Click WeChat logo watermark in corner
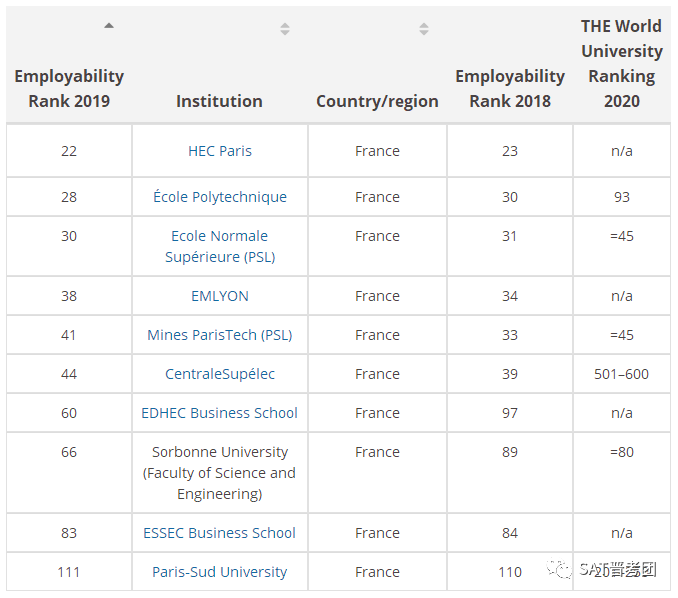Image resolution: width=678 pixels, height=598 pixels. click(x=558, y=570)
